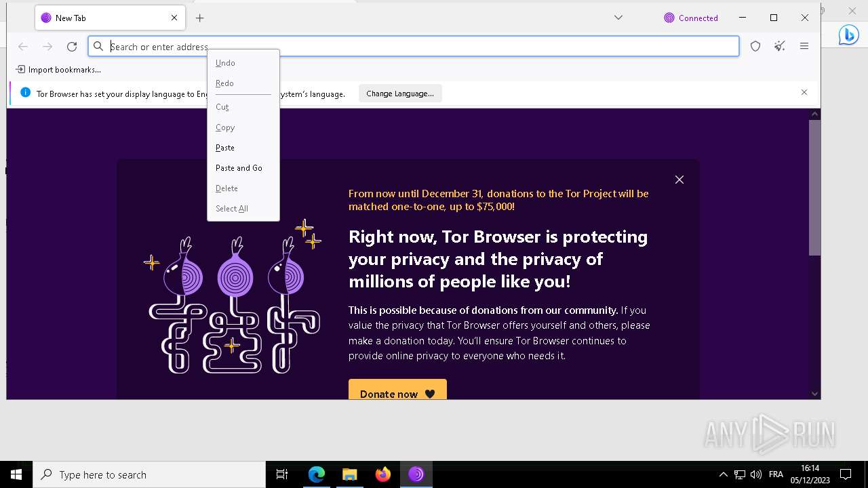Select the New Tab tab
Image resolution: width=868 pixels, height=488 pixels.
[x=110, y=18]
